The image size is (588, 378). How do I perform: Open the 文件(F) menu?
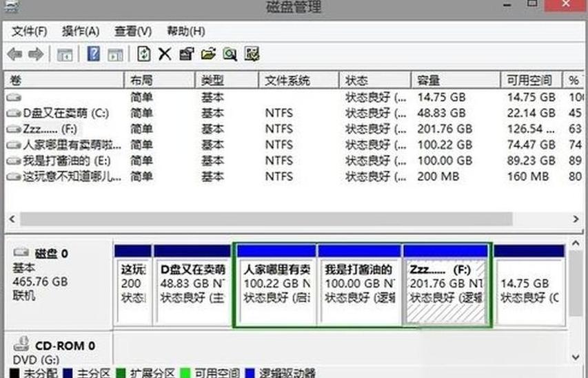point(29,31)
